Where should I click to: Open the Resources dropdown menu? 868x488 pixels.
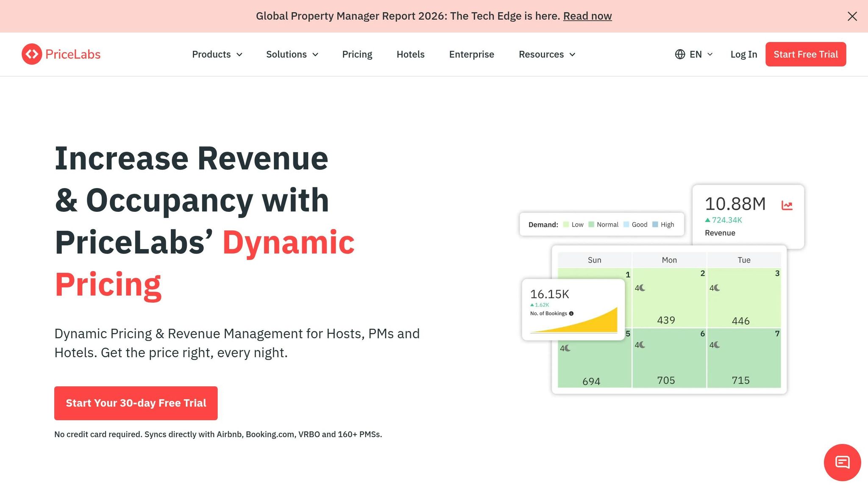click(x=547, y=54)
